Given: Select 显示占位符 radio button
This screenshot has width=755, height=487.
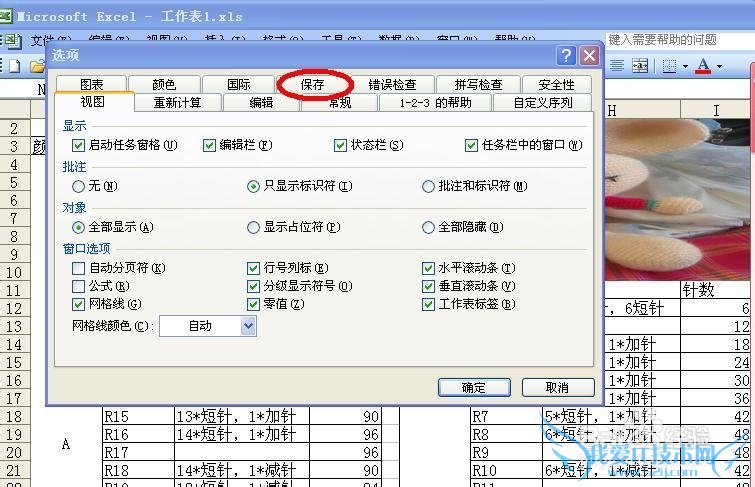Looking at the screenshot, I should (x=253, y=227).
